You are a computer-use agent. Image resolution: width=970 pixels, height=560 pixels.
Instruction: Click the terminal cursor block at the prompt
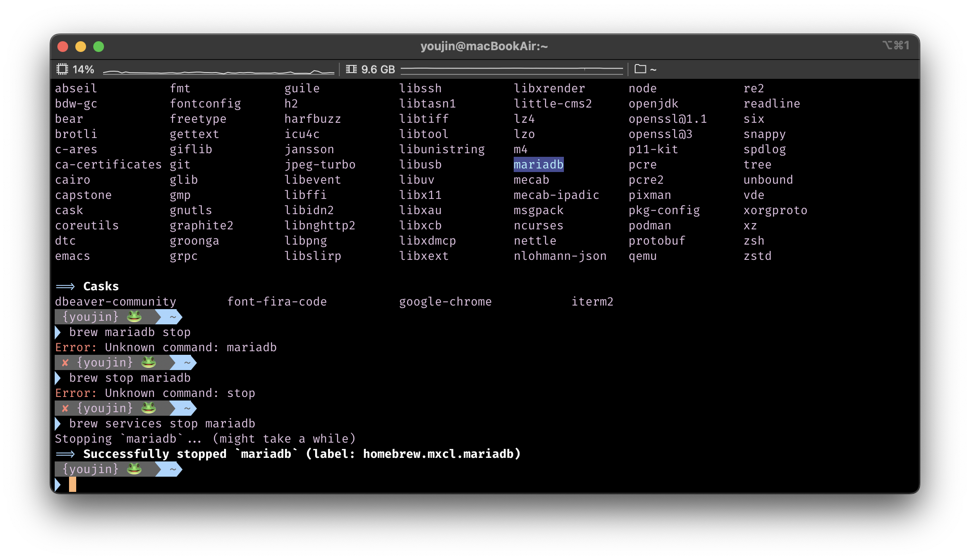(x=72, y=484)
